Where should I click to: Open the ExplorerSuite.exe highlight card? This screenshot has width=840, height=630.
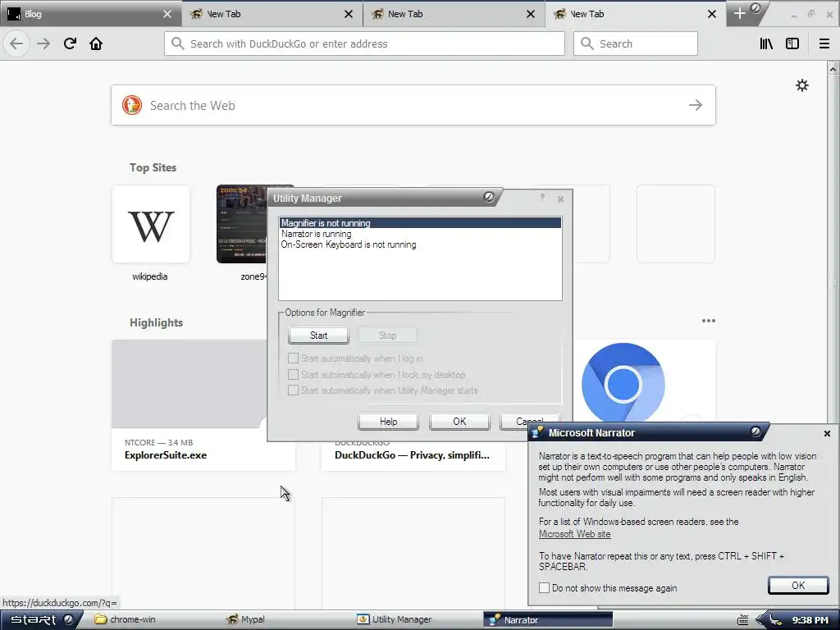(203, 405)
